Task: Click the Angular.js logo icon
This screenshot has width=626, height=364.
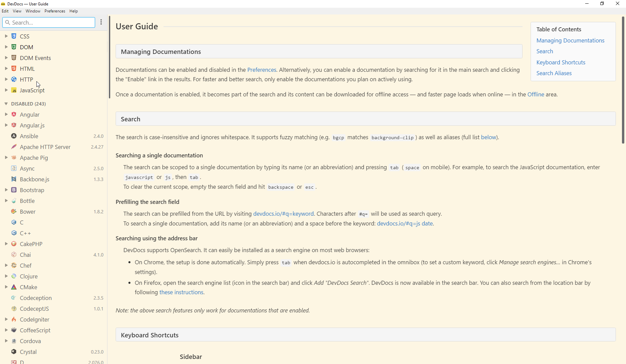Action: (x=14, y=125)
